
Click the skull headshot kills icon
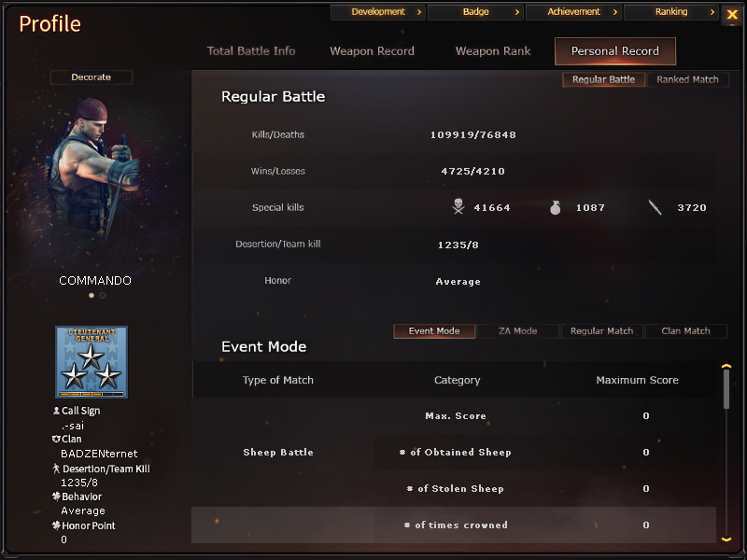click(x=458, y=206)
